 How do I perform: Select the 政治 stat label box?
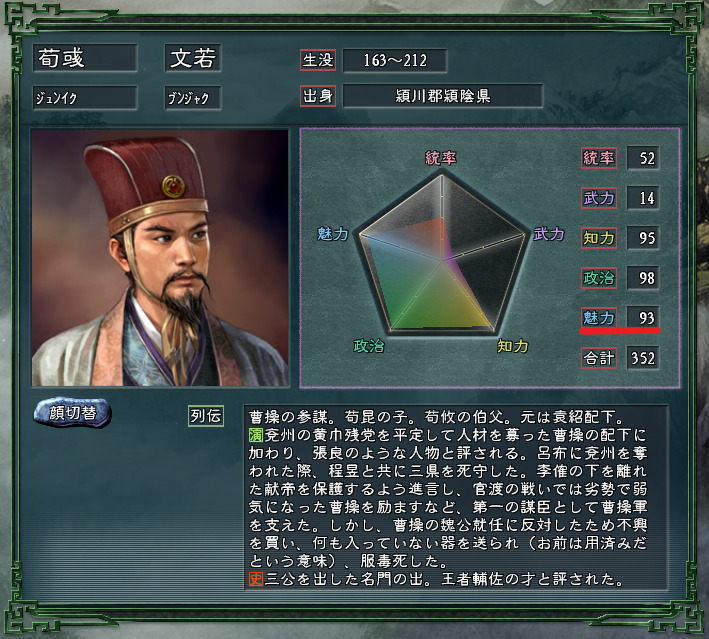(x=599, y=278)
